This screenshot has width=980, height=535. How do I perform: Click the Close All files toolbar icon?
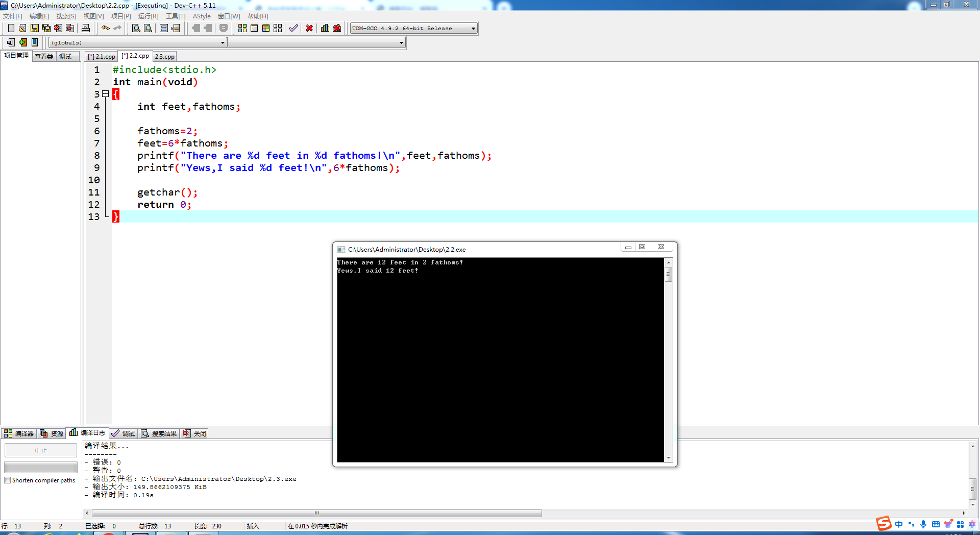(x=70, y=28)
